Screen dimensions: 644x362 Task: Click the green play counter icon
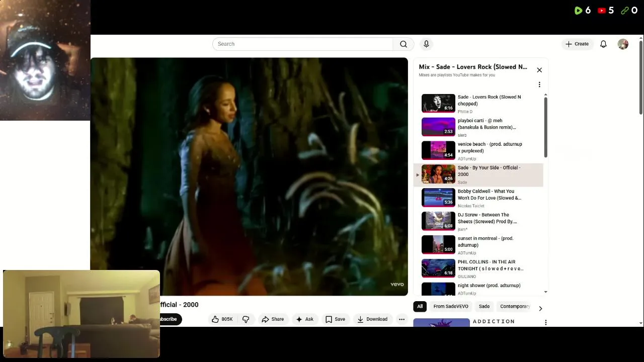[x=579, y=11]
